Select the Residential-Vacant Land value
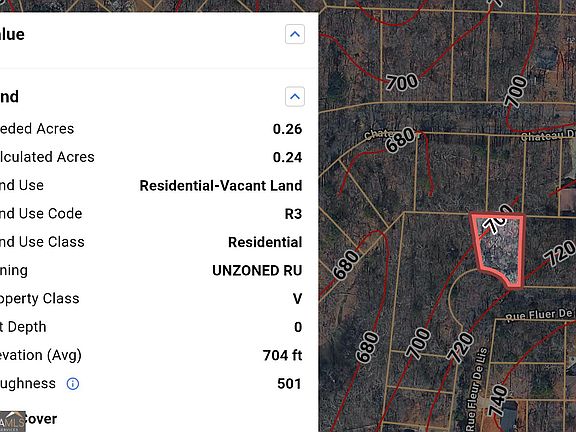 point(221,186)
